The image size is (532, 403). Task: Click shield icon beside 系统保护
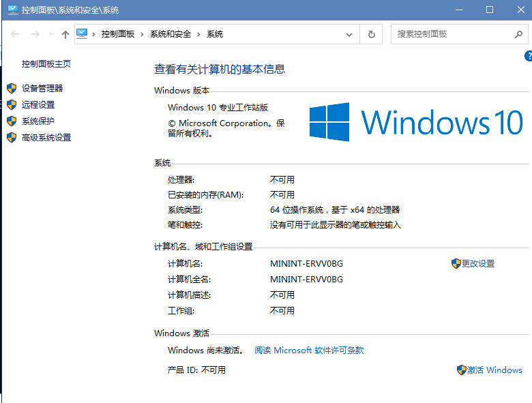[x=12, y=121]
